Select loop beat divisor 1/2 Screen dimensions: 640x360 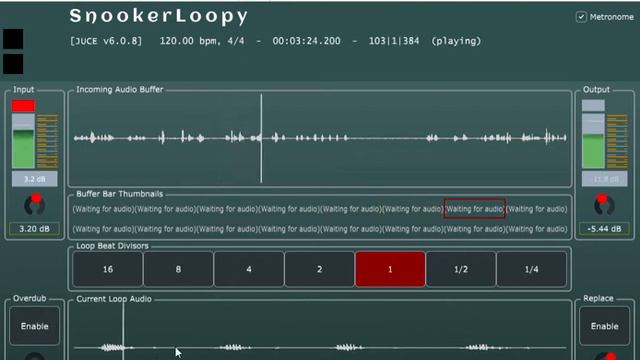[x=461, y=269]
